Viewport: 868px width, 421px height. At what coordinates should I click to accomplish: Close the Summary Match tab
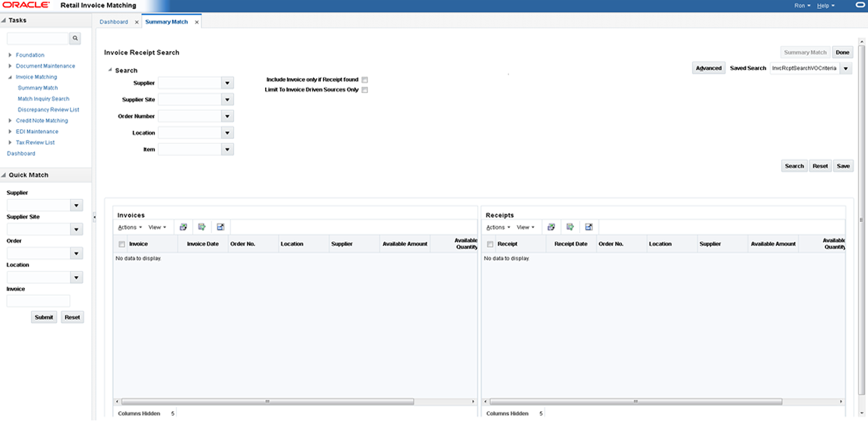point(197,22)
